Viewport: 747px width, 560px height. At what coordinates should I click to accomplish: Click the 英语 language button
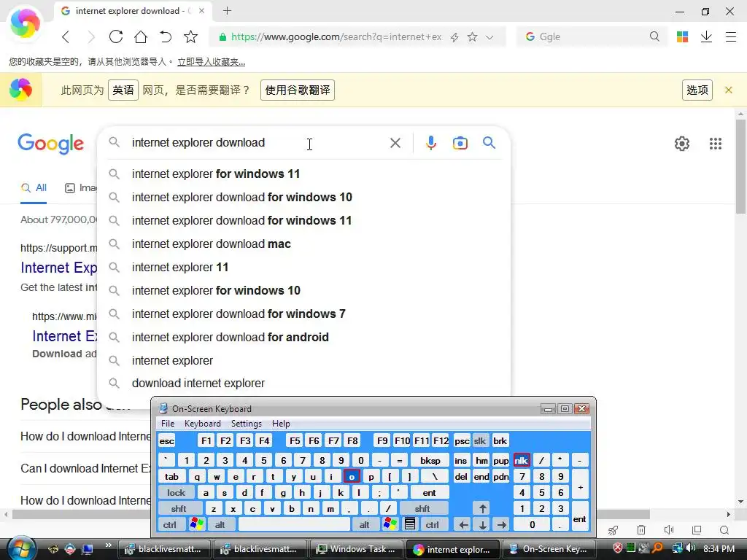123,90
